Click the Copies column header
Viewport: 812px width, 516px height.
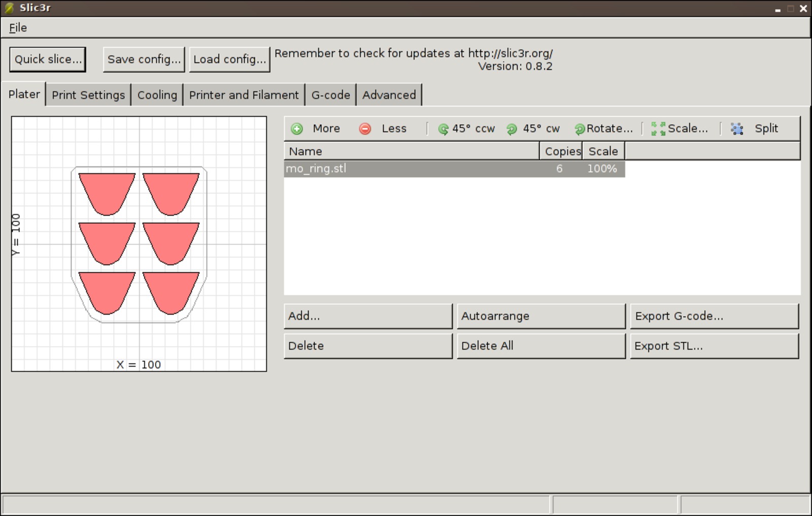click(561, 151)
